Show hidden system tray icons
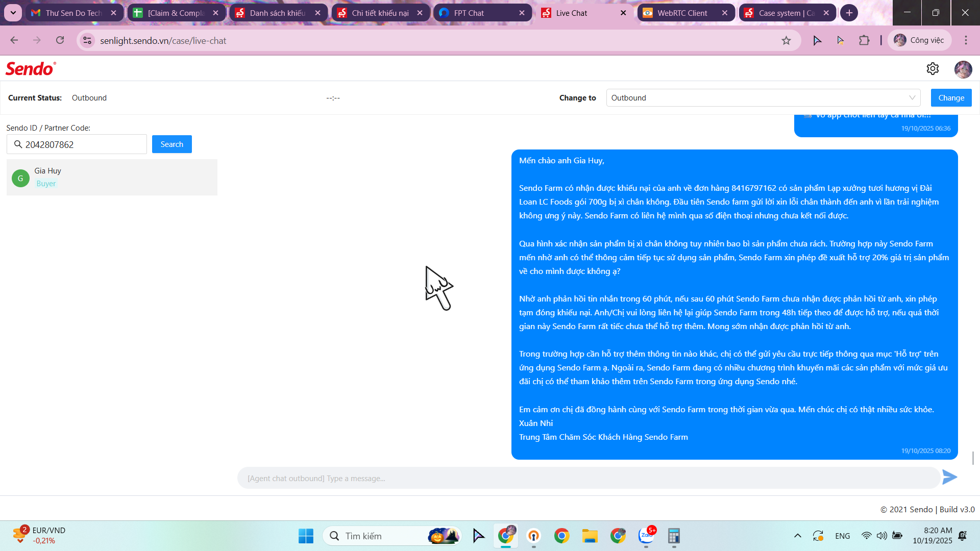This screenshot has height=551, width=980. [x=797, y=536]
